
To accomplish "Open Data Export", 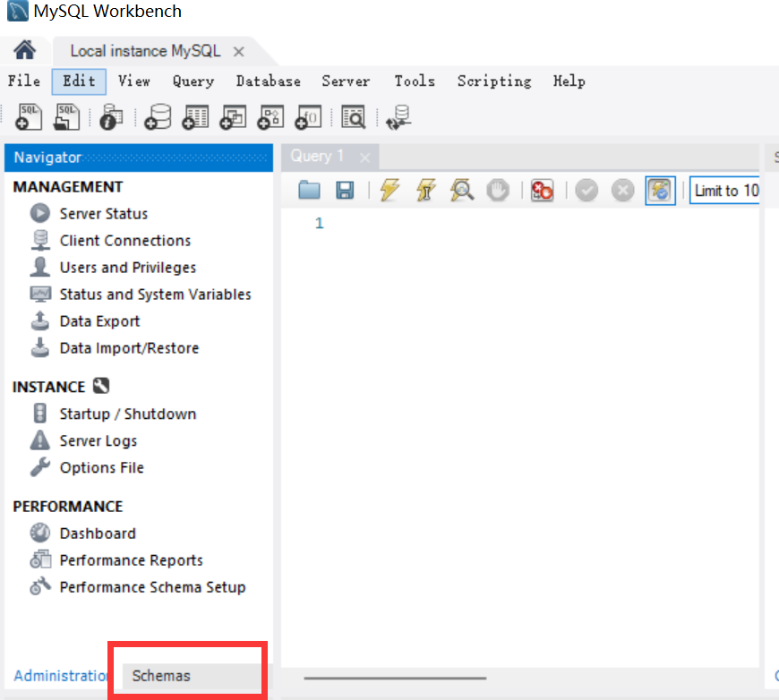I will coord(100,321).
